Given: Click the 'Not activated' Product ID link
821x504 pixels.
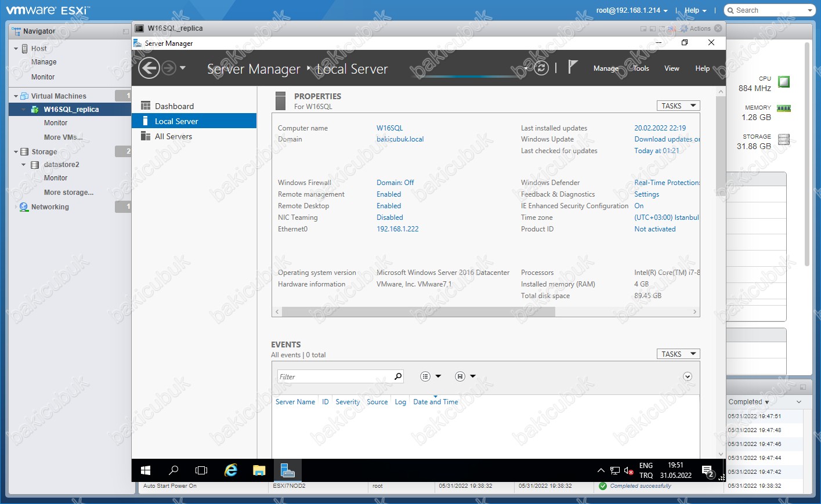Looking at the screenshot, I should tap(654, 229).
